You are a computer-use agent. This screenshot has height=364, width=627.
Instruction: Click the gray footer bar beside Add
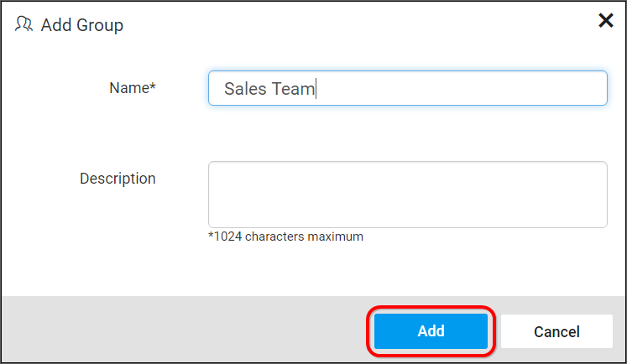[184, 330]
